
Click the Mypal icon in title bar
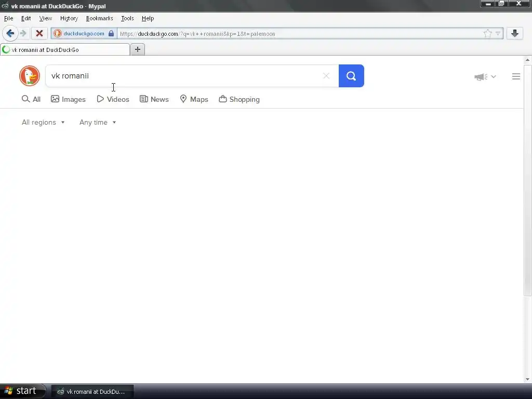click(x=5, y=6)
